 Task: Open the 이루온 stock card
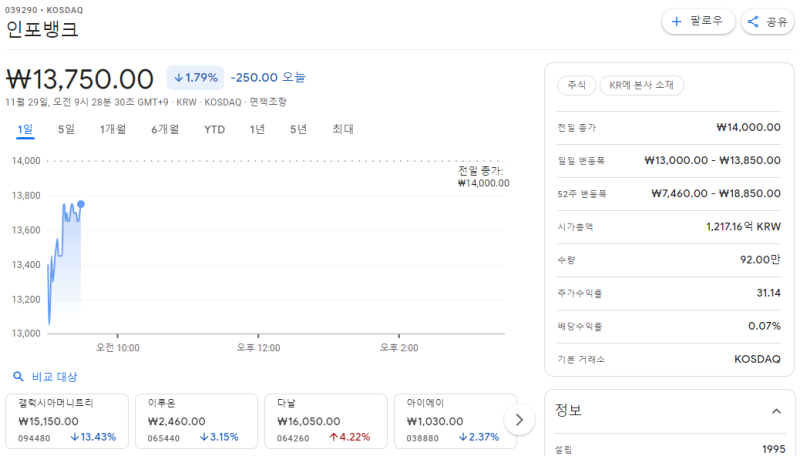(x=196, y=421)
